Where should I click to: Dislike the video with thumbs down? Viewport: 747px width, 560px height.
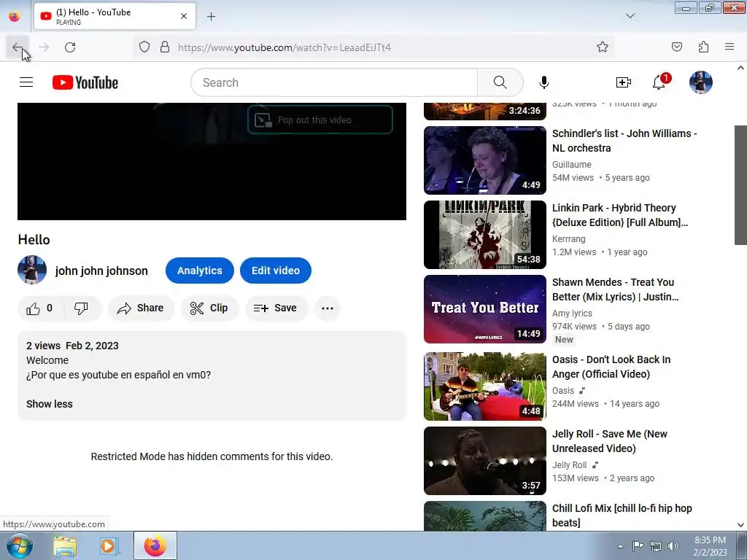click(82, 308)
